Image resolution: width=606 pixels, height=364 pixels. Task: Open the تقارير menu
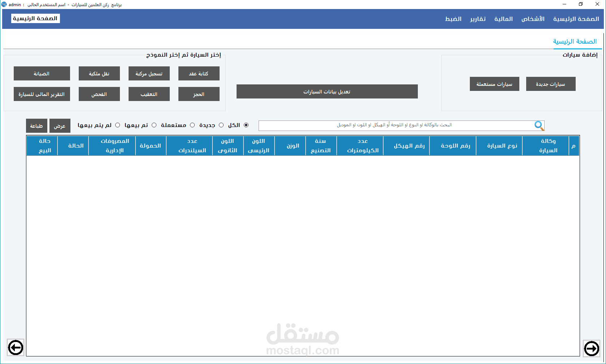click(x=477, y=19)
